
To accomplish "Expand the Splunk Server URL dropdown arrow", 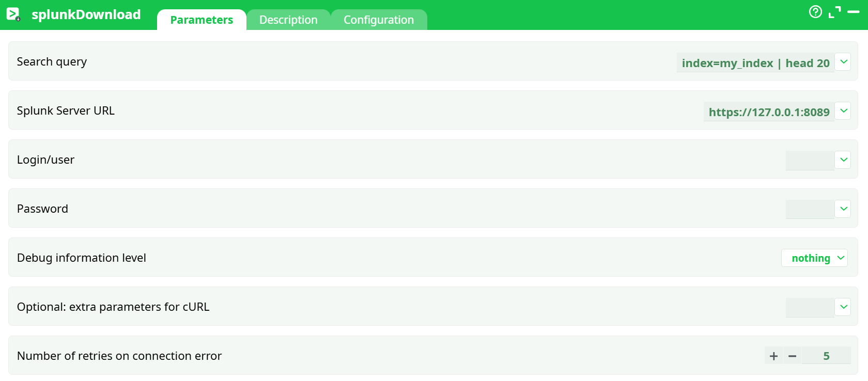I will pyautogui.click(x=843, y=111).
